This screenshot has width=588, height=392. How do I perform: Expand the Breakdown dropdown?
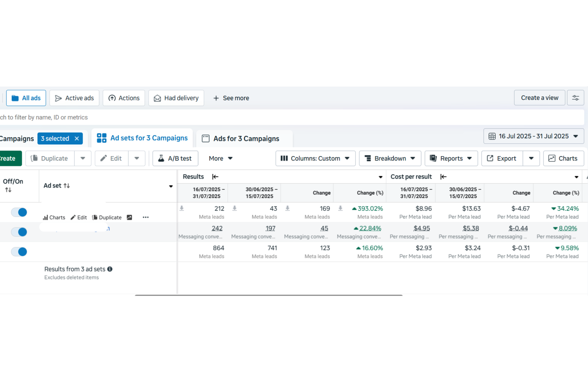point(390,158)
